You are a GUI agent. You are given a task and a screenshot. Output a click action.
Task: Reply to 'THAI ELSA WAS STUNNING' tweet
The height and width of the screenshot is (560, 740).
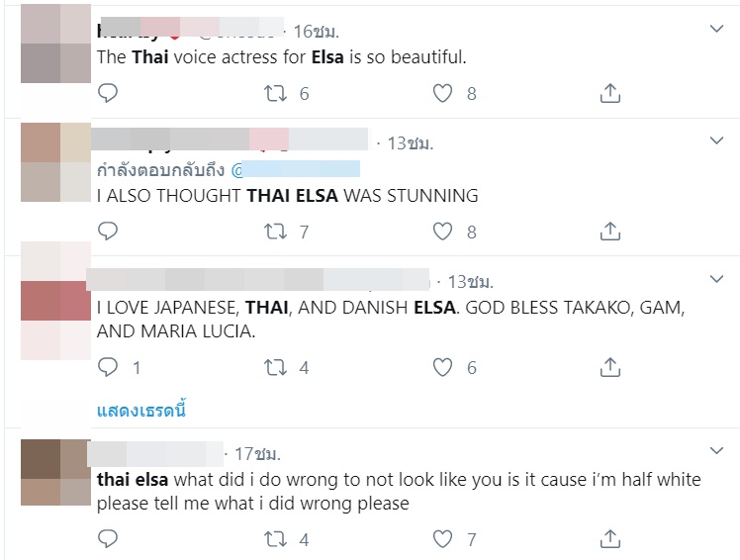click(108, 232)
